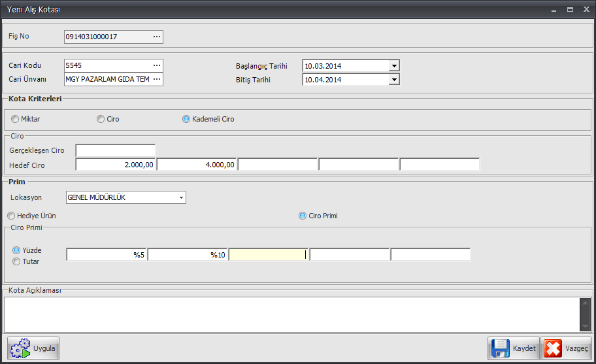Choose the Hediye Ürün option
The height and width of the screenshot is (364, 596).
click(x=11, y=216)
